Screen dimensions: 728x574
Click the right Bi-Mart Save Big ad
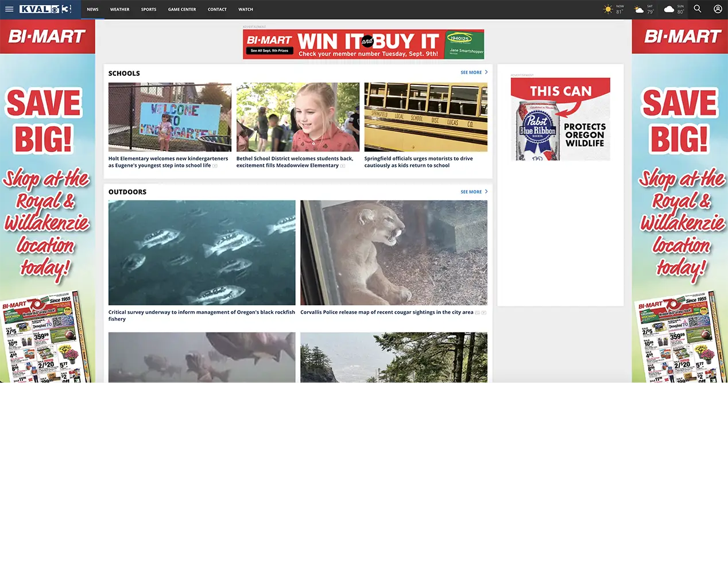coord(680,201)
